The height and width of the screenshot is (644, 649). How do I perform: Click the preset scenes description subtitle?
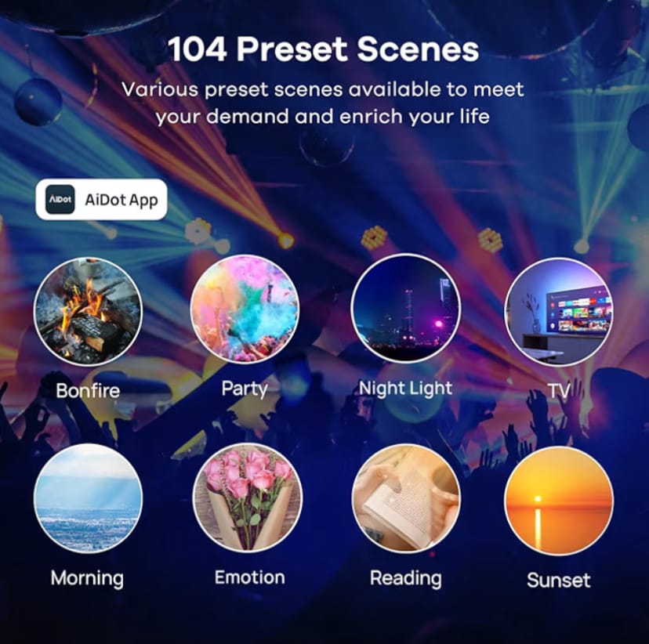(323, 103)
